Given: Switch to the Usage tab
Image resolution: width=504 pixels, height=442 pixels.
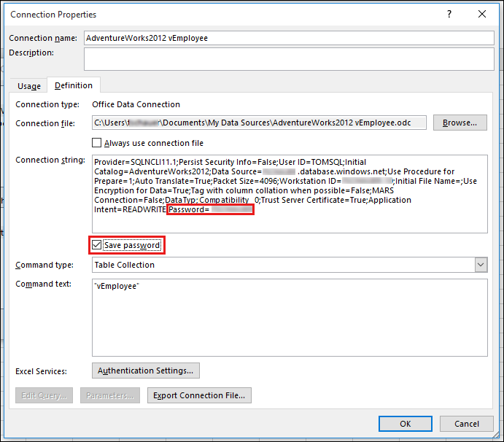Looking at the screenshot, I should click(29, 86).
